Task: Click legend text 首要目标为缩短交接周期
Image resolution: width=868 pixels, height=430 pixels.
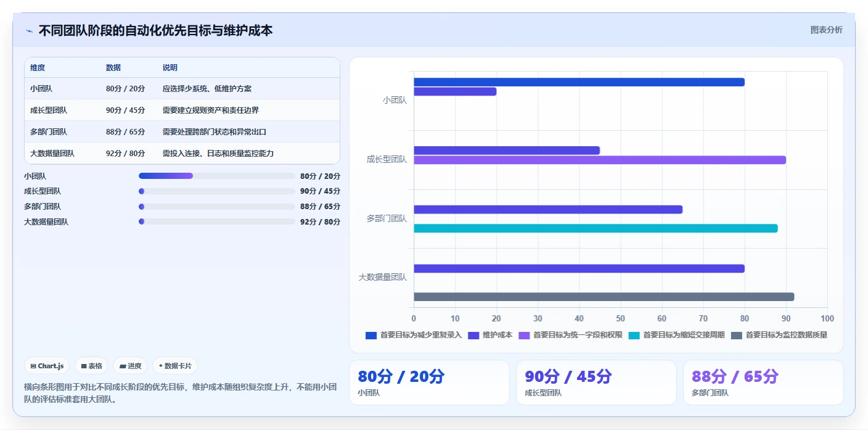Action: (684, 336)
